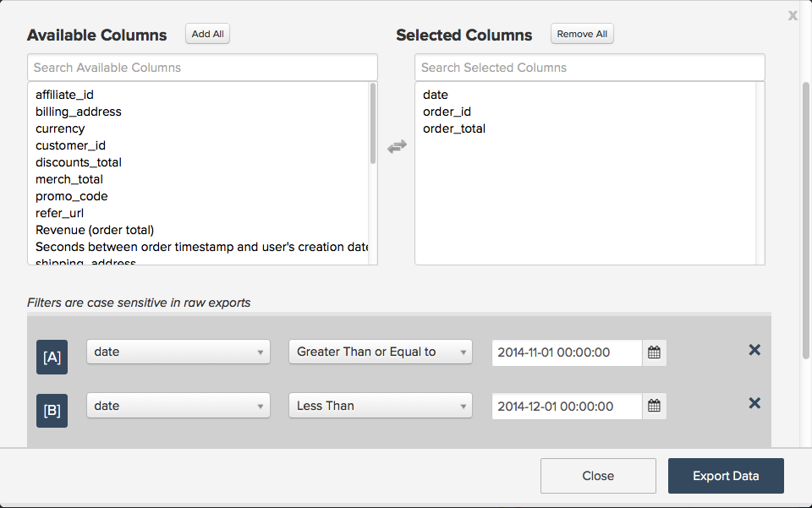Select affiliate_id in Available Columns
Screen dimensions: 812x508
pos(64,95)
